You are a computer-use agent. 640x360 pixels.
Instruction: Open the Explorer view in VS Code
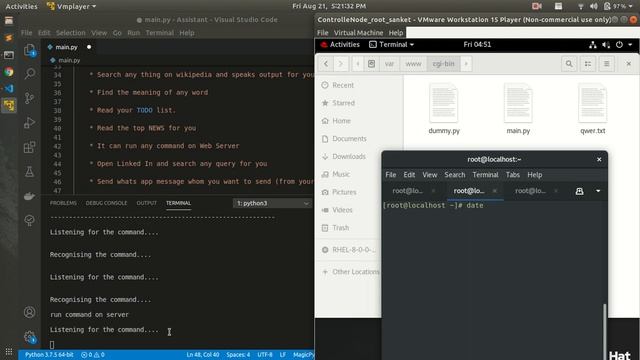(x=29, y=51)
